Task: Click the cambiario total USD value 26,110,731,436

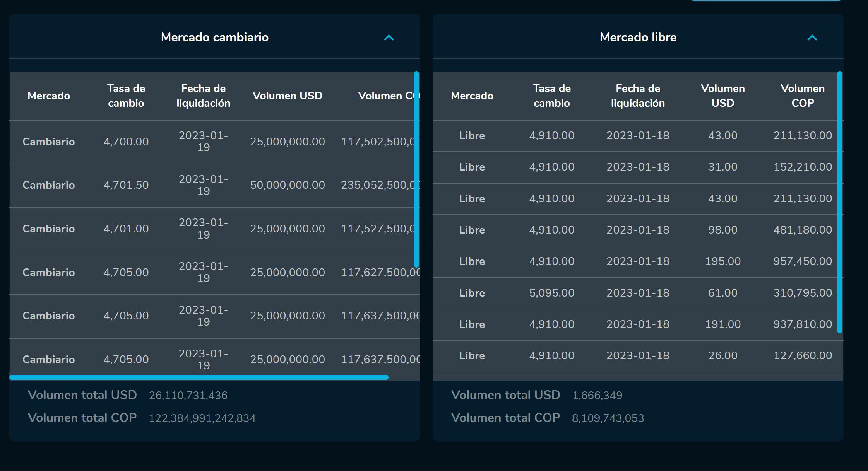Action: click(x=188, y=395)
